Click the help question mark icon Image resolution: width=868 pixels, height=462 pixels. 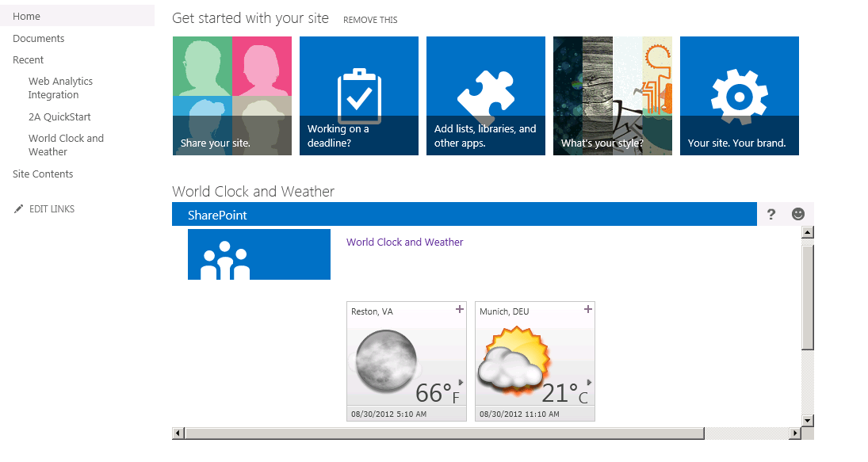pos(771,214)
